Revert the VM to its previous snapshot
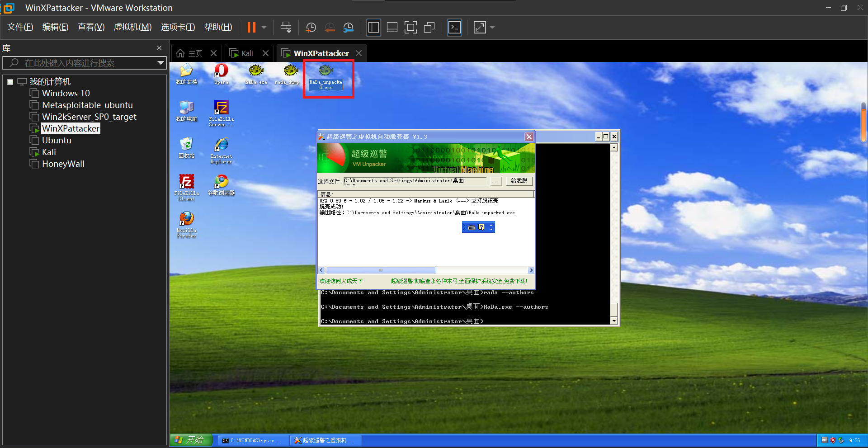 (330, 28)
